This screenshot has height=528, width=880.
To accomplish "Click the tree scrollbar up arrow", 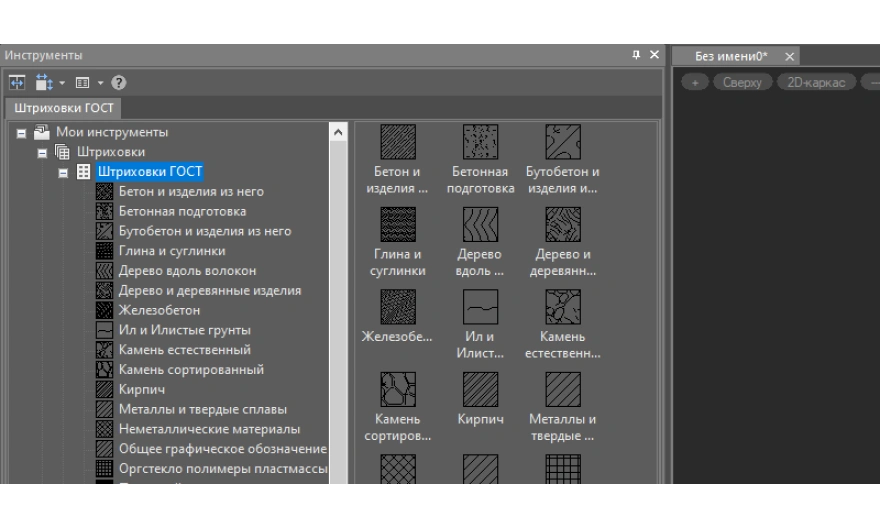I will pyautogui.click(x=337, y=132).
